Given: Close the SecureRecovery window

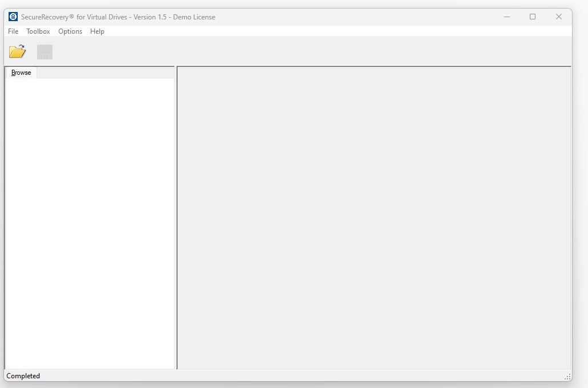Looking at the screenshot, I should (x=559, y=17).
